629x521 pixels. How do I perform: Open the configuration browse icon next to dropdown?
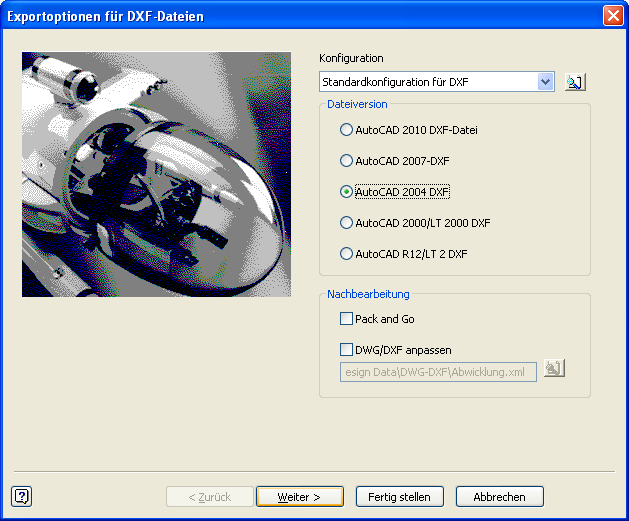click(x=575, y=82)
